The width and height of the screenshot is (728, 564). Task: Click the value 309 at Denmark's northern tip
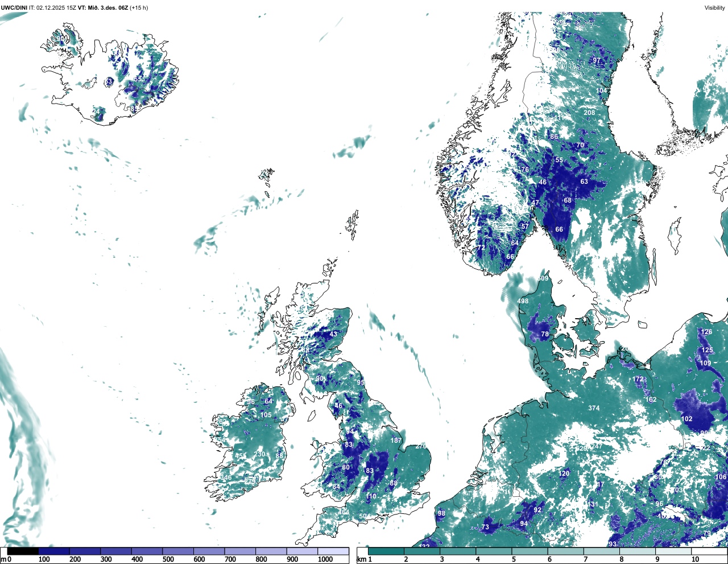(x=544, y=278)
